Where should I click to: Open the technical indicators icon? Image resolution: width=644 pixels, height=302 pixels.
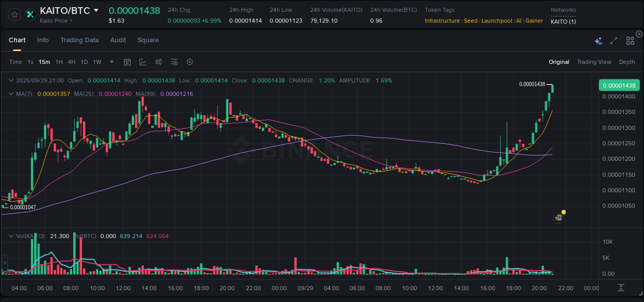pyautogui.click(x=174, y=62)
